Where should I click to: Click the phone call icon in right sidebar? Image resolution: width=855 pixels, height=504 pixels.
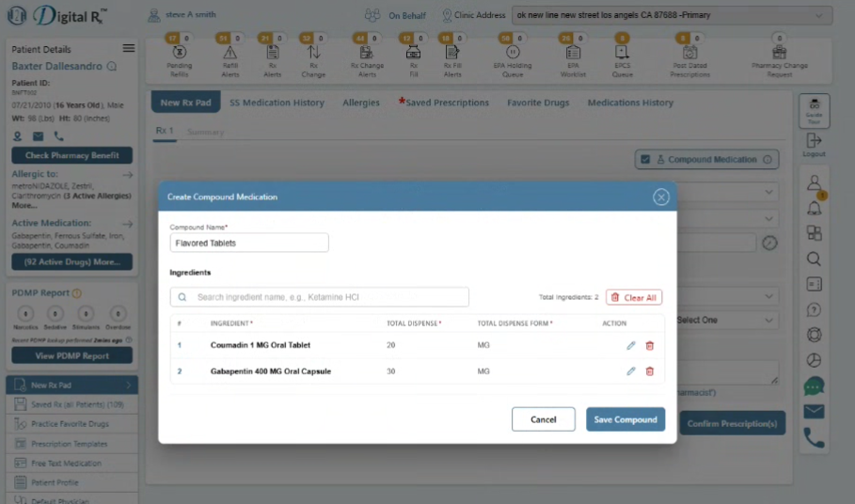[x=815, y=437]
